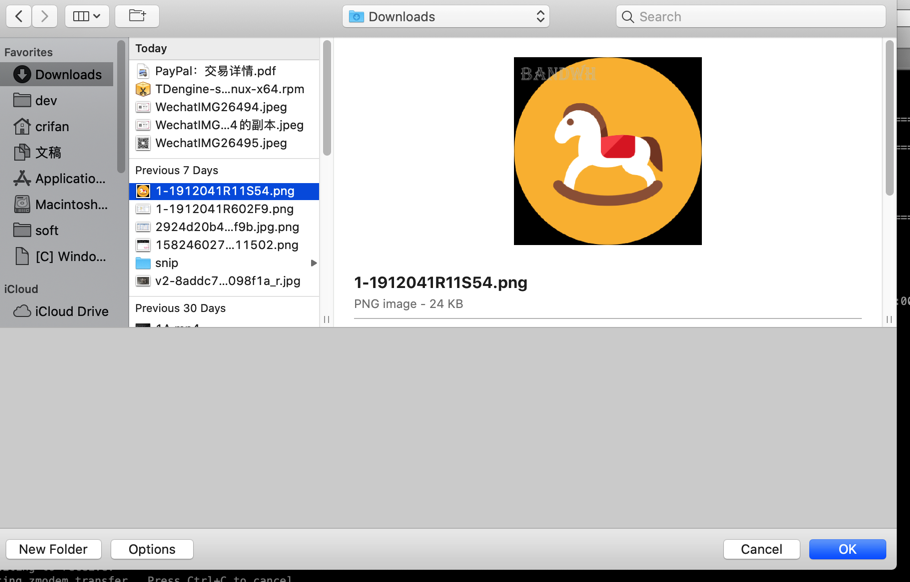Open the soft folder in sidebar

tap(57, 230)
